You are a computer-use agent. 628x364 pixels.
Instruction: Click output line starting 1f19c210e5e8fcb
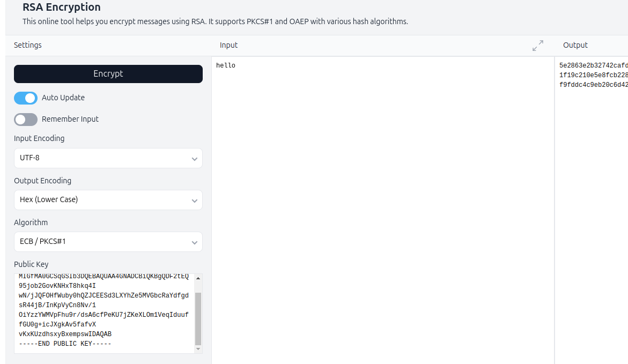[x=594, y=75]
